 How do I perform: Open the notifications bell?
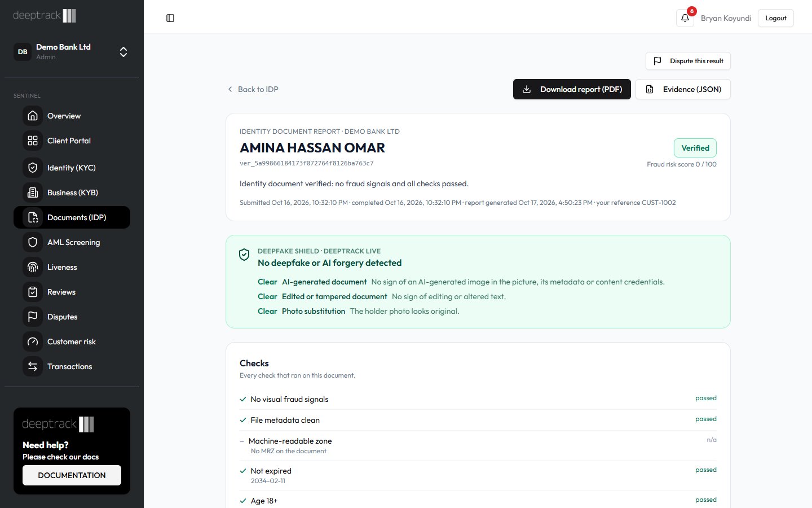685,18
